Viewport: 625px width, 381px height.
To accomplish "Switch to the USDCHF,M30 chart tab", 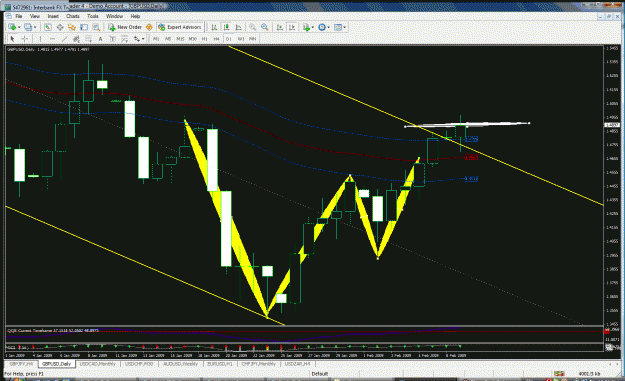I will click(x=139, y=364).
